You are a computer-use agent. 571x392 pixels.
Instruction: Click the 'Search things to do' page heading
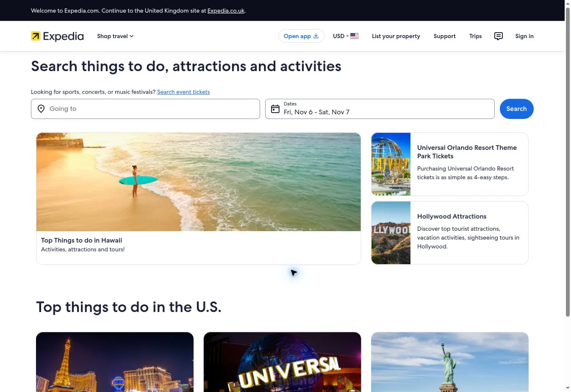pyautogui.click(x=186, y=66)
